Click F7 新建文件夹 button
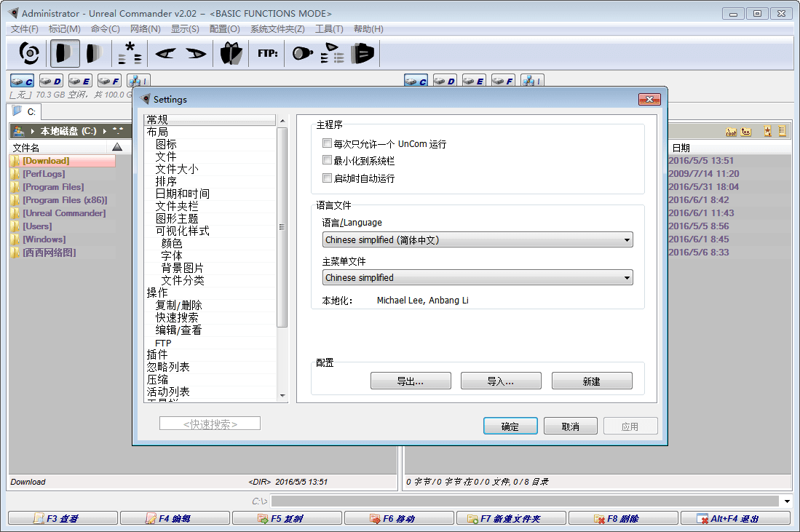 (511, 518)
